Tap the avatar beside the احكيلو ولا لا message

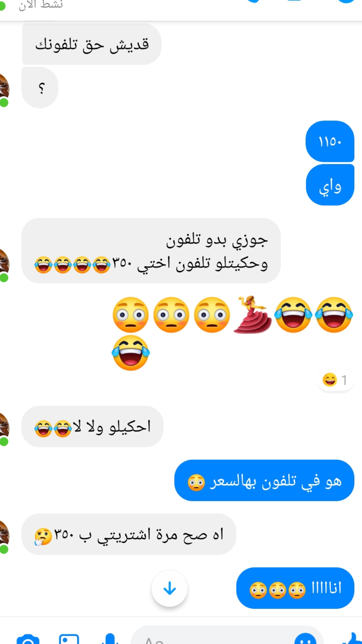(x=4, y=429)
